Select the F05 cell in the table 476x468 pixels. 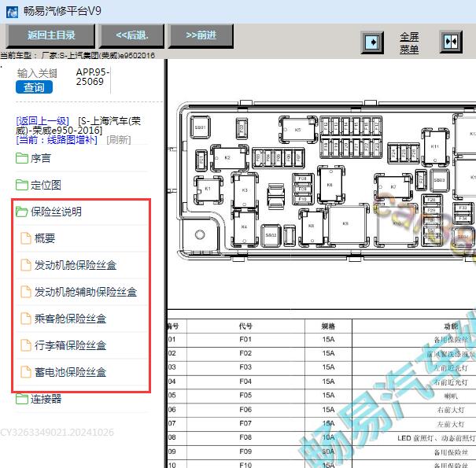click(245, 395)
